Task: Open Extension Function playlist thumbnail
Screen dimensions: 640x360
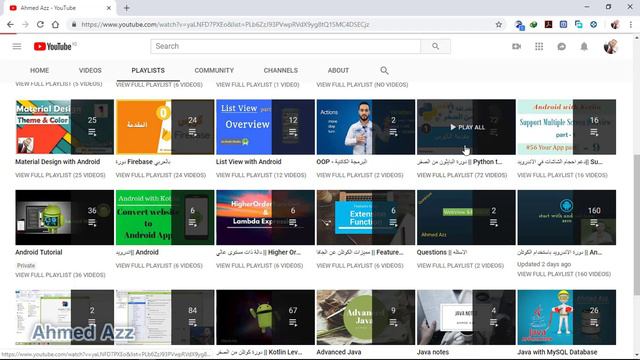Action: [366, 217]
